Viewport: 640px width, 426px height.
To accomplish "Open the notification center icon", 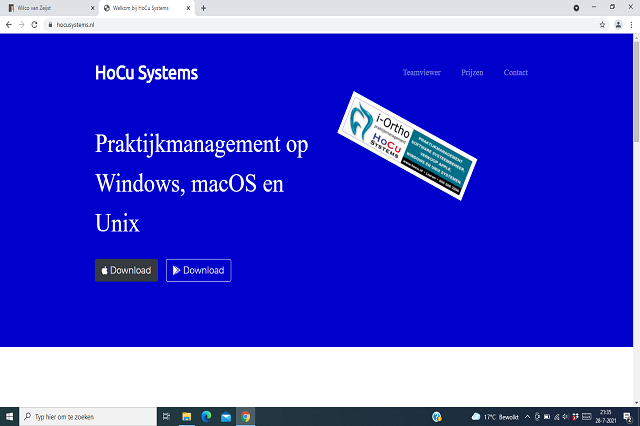I will coord(628,417).
